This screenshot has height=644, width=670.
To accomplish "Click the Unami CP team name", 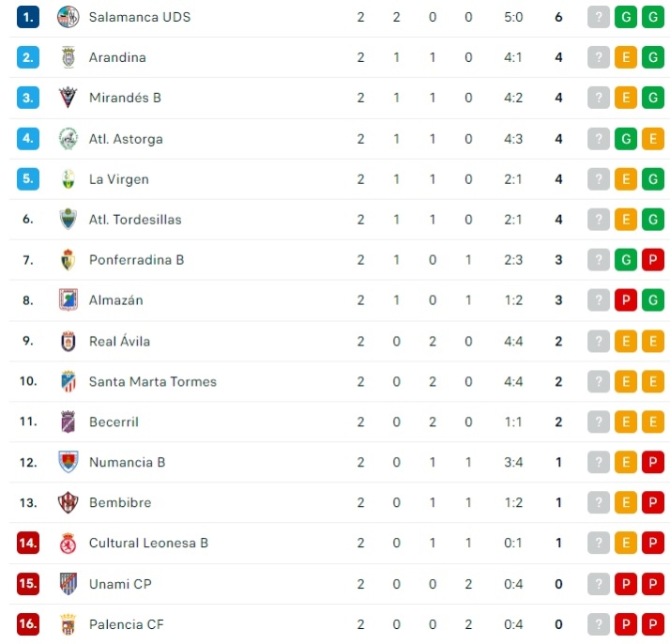I will 120,584.
